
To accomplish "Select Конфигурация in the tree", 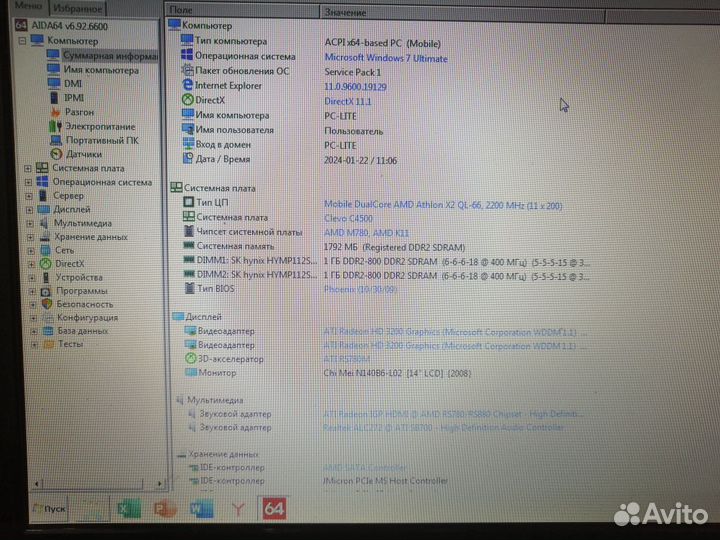I will [x=87, y=317].
